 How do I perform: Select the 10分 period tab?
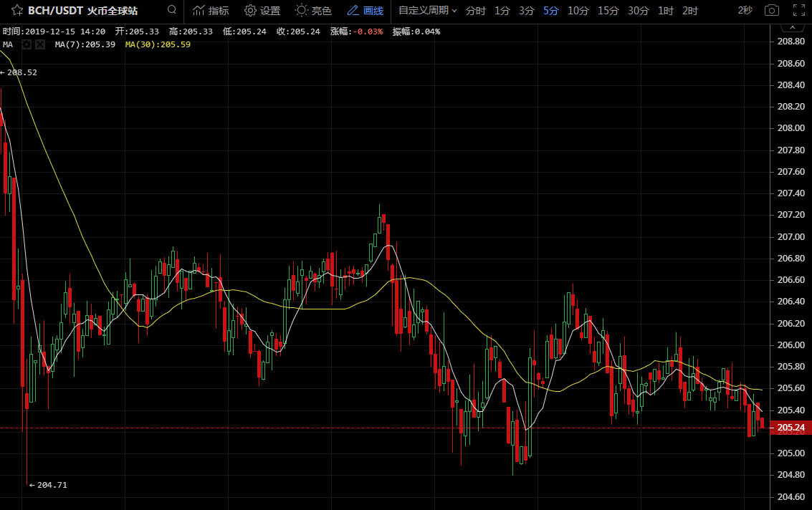[x=578, y=10]
